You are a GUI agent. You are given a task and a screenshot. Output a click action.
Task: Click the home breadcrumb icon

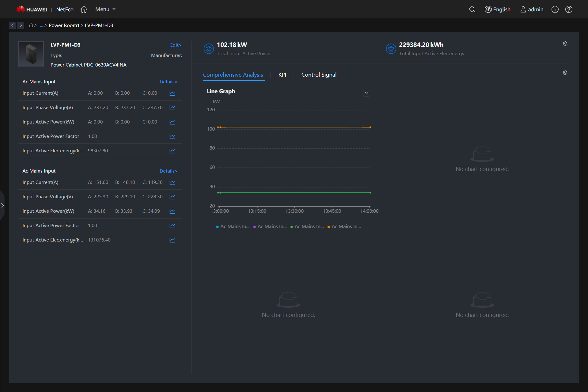(31, 25)
